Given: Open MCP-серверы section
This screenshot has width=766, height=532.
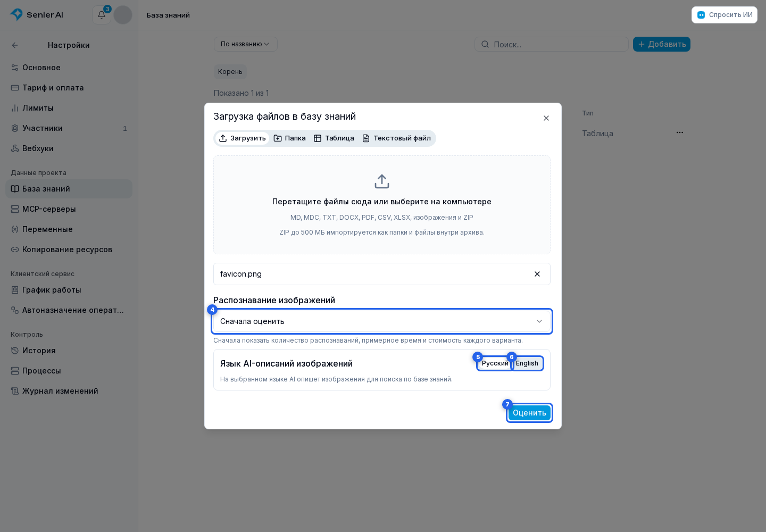Looking at the screenshot, I should (69, 209).
